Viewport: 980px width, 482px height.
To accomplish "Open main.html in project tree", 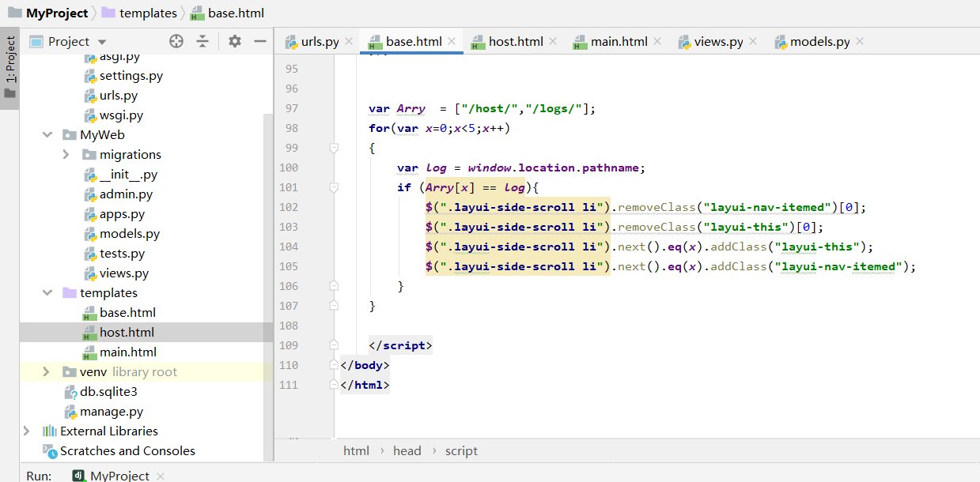I will [127, 352].
